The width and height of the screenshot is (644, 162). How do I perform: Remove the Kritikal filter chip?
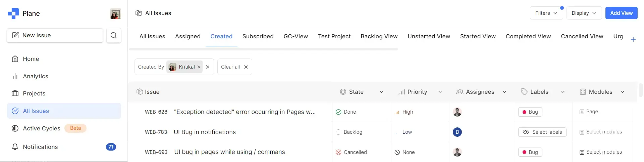pyautogui.click(x=199, y=67)
